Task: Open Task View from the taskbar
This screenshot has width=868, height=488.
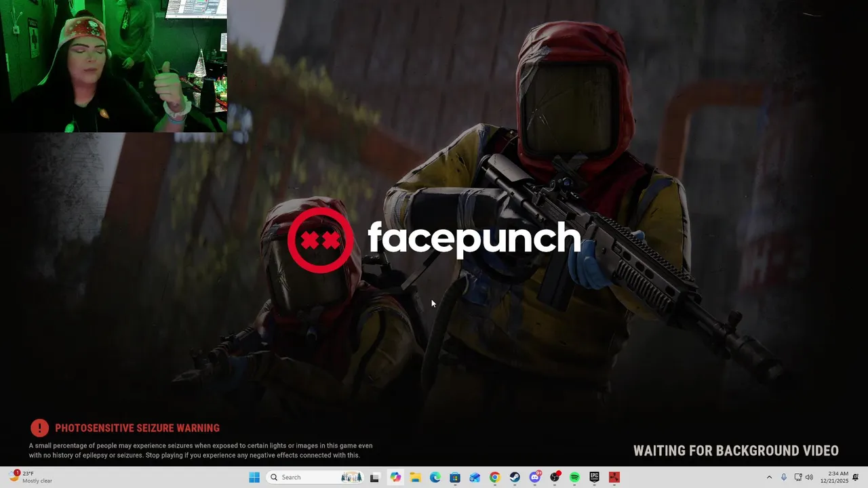Action: 374,477
